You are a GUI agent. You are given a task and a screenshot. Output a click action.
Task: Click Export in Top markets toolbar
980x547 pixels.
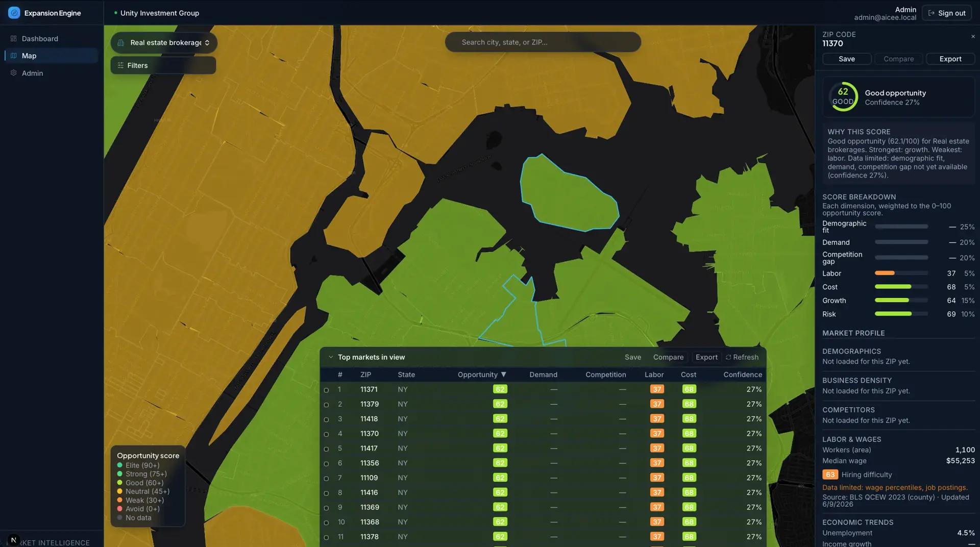point(706,357)
